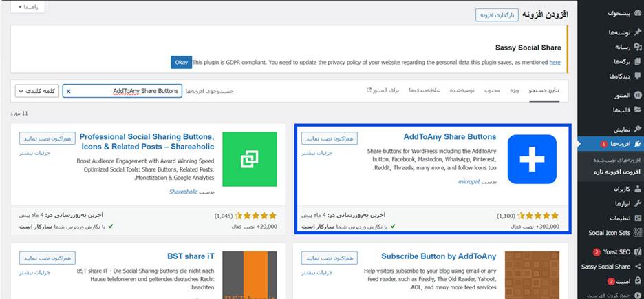644x299 pixels.
Task: Click the جمع کردن فهرست collapse menu
Action: (x=612, y=296)
